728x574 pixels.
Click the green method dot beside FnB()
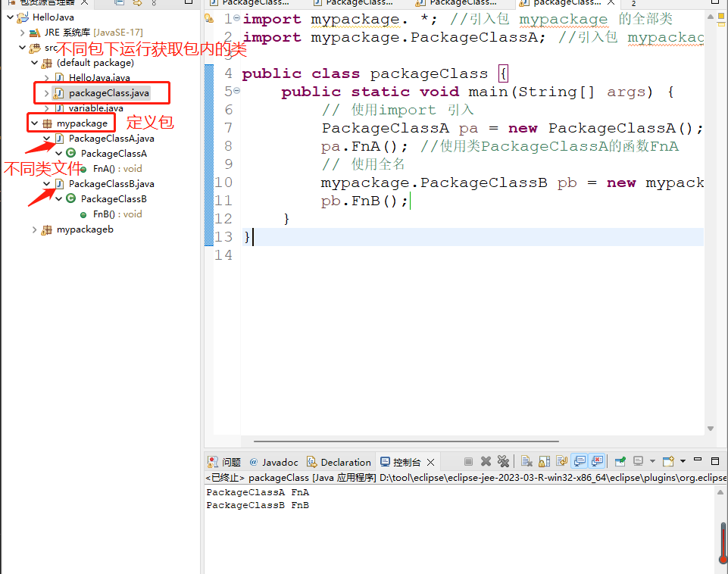(83, 215)
